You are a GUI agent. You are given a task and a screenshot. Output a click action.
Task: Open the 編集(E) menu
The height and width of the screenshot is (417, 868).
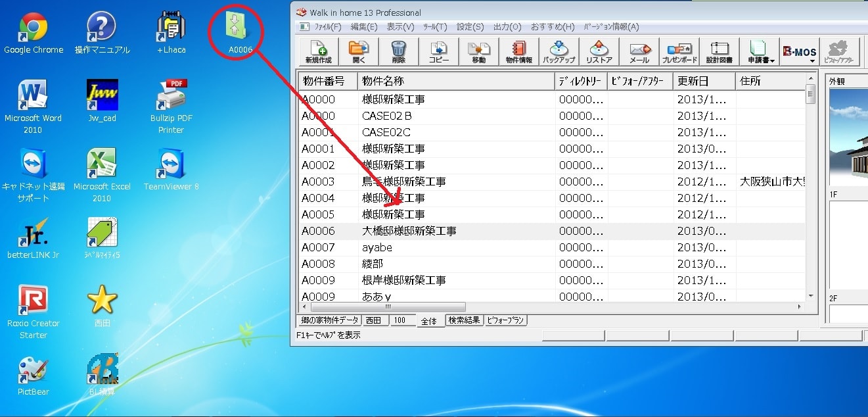point(364,27)
